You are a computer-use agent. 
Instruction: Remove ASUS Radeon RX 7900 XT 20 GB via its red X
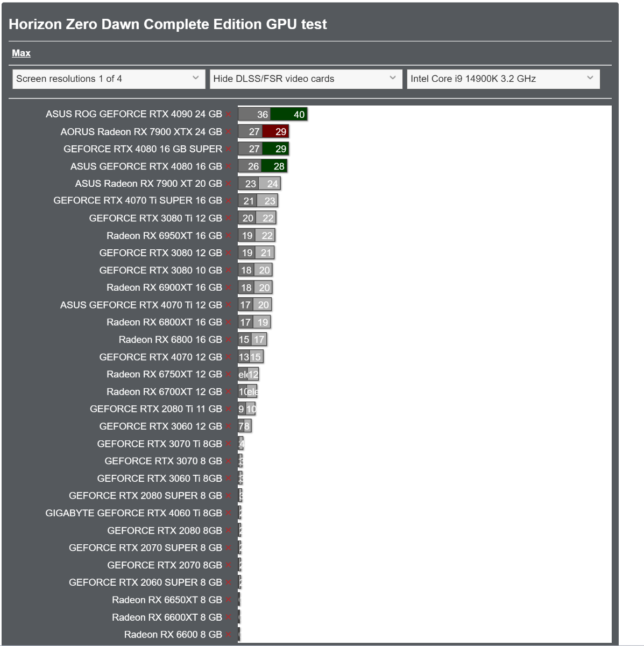(229, 184)
